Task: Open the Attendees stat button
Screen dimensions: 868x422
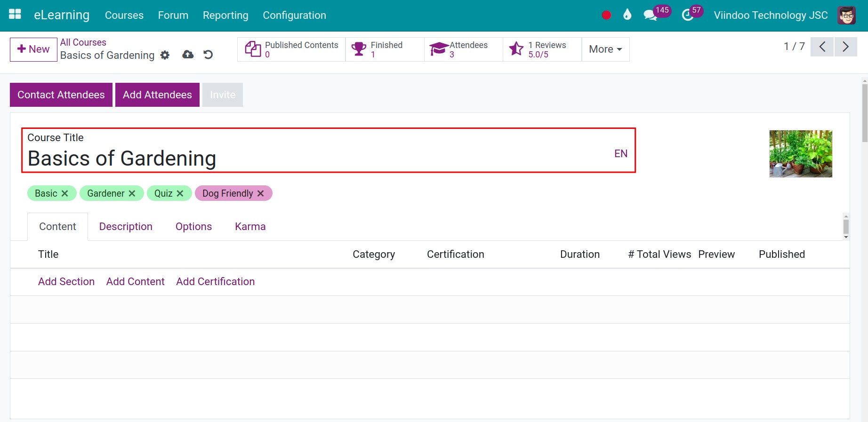Action: tap(464, 49)
